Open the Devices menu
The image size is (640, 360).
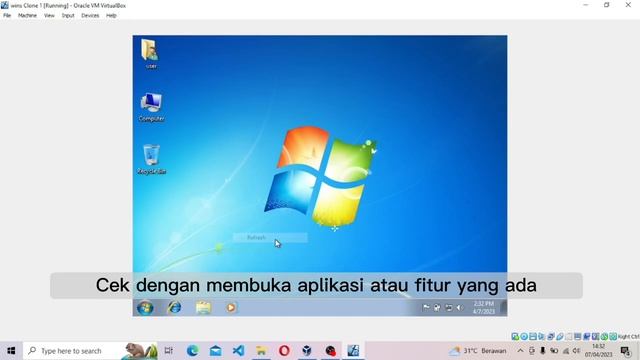click(x=90, y=16)
